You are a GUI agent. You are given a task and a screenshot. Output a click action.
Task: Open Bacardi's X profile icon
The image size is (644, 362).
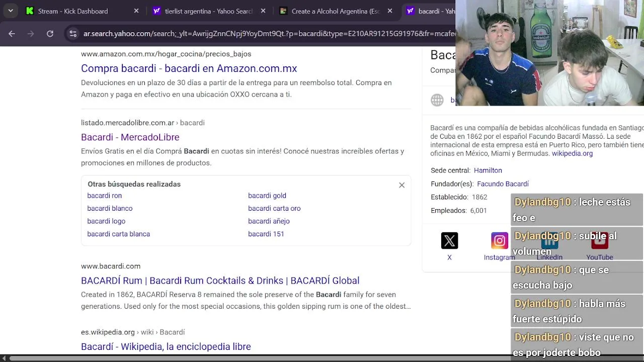pyautogui.click(x=449, y=241)
